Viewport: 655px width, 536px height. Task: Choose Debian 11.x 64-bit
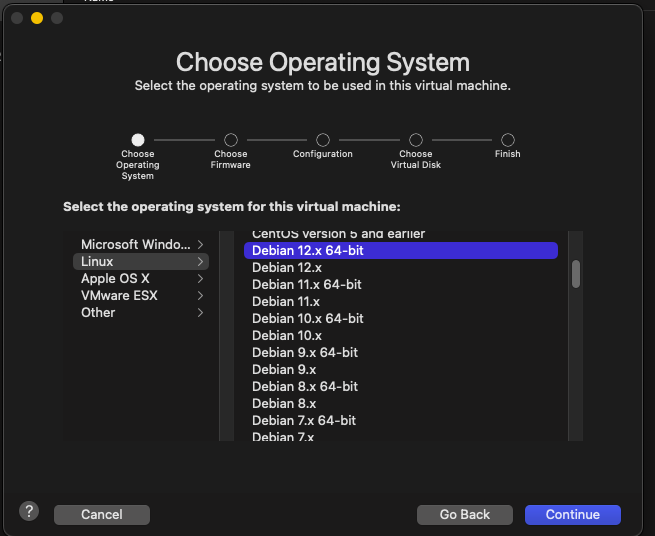(x=306, y=285)
